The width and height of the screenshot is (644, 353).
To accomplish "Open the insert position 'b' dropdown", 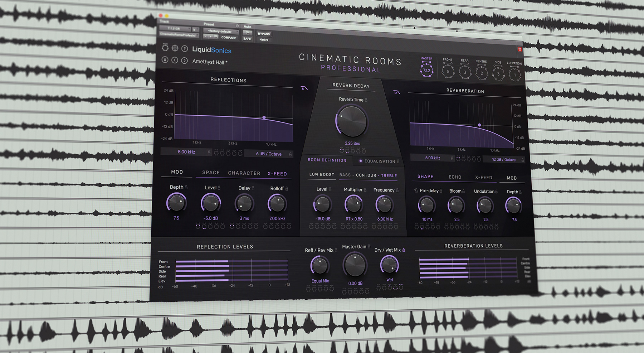I will 195,29.
